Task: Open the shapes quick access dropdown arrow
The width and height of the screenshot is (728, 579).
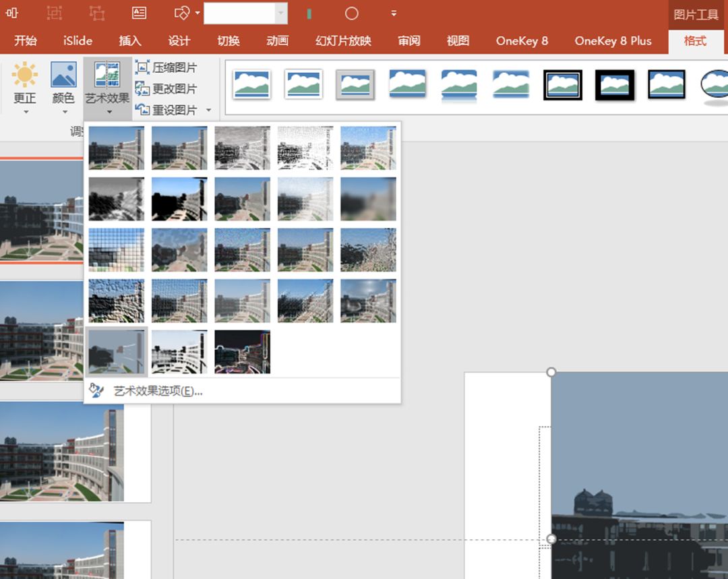Action: 198,13
